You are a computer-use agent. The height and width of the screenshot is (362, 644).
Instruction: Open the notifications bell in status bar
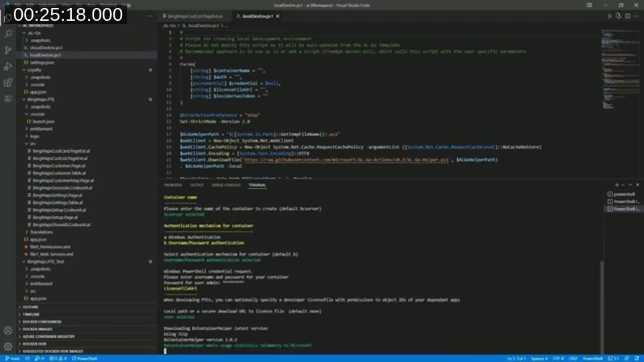[x=637, y=358]
